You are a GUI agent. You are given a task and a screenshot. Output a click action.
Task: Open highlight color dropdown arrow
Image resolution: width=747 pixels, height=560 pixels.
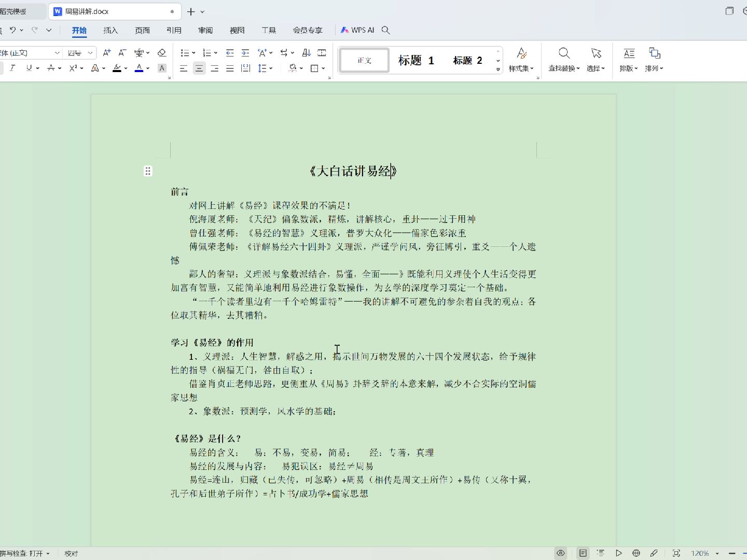126,68
